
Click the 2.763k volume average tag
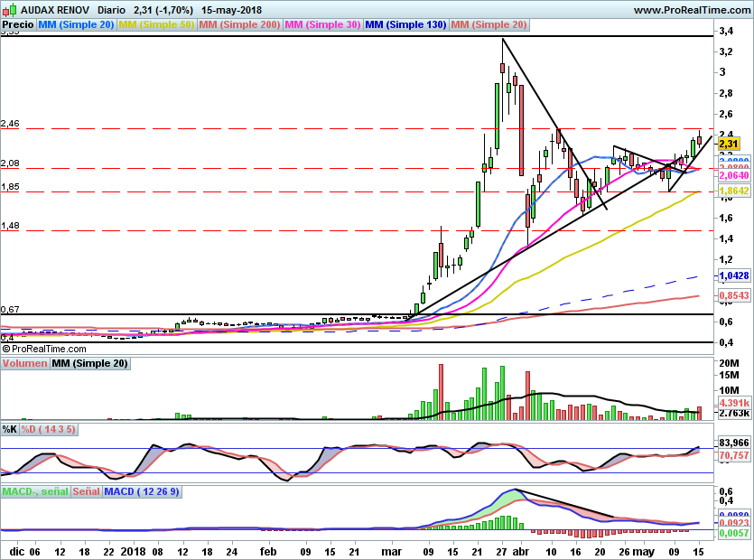734,414
